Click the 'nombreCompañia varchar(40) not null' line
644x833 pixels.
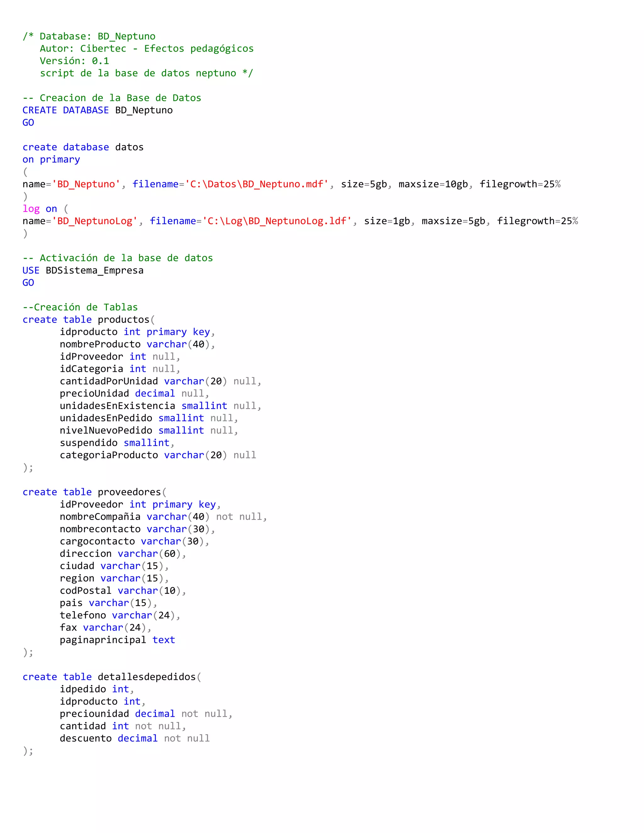(163, 517)
